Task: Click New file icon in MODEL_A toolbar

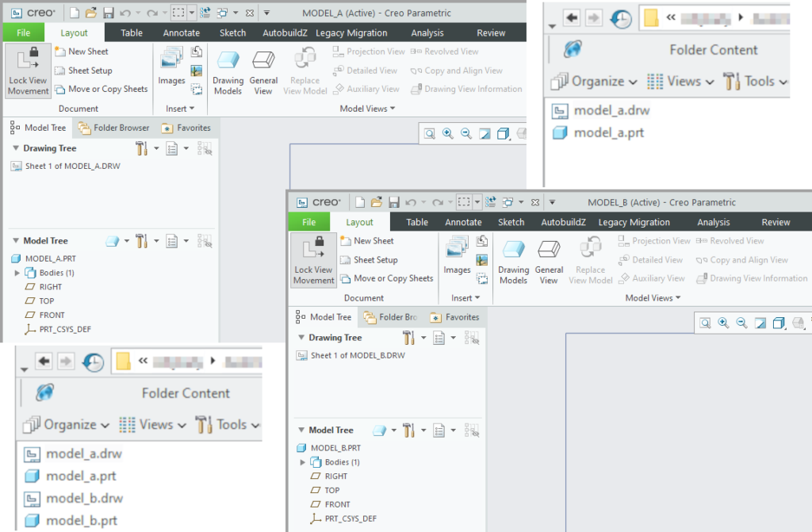Action: pyautogui.click(x=75, y=13)
